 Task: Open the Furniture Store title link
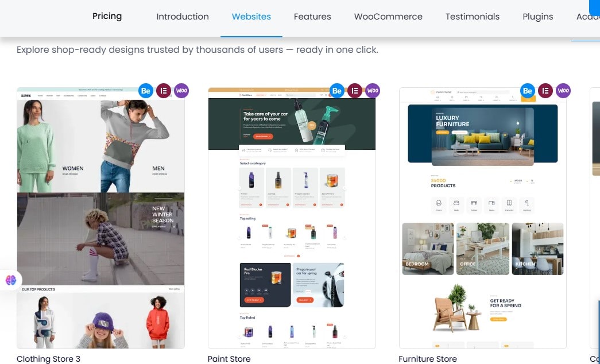point(428,359)
